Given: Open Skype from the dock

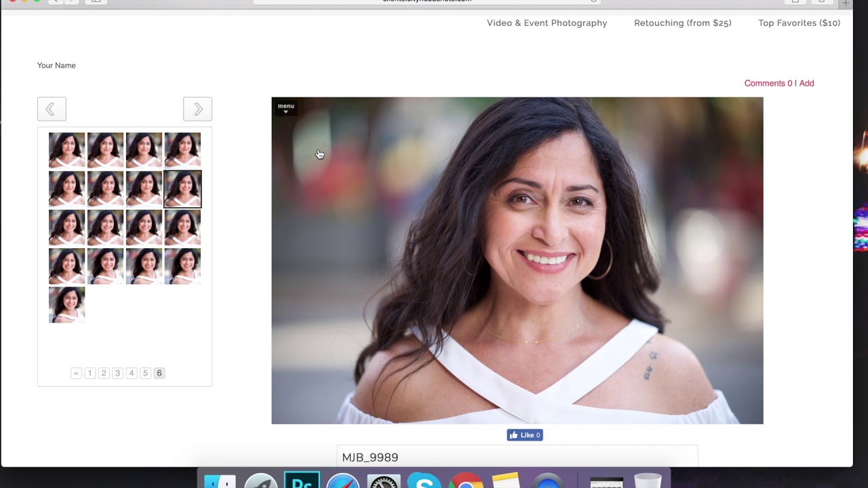Looking at the screenshot, I should point(425,480).
